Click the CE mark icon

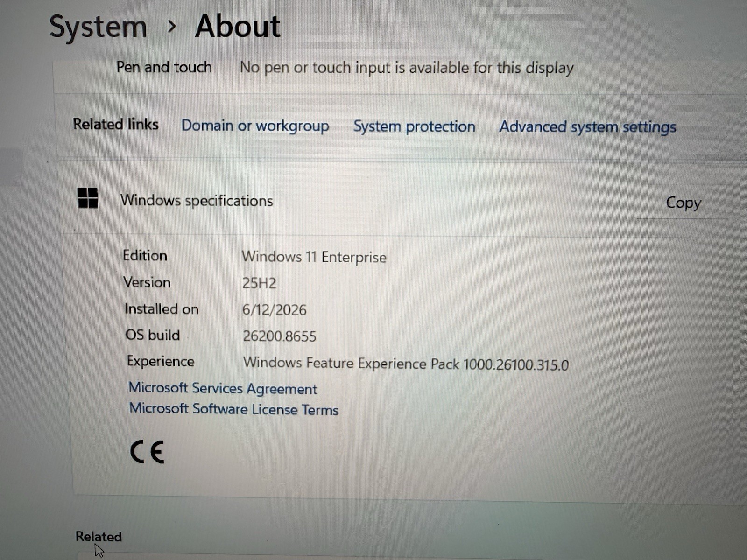point(147,452)
